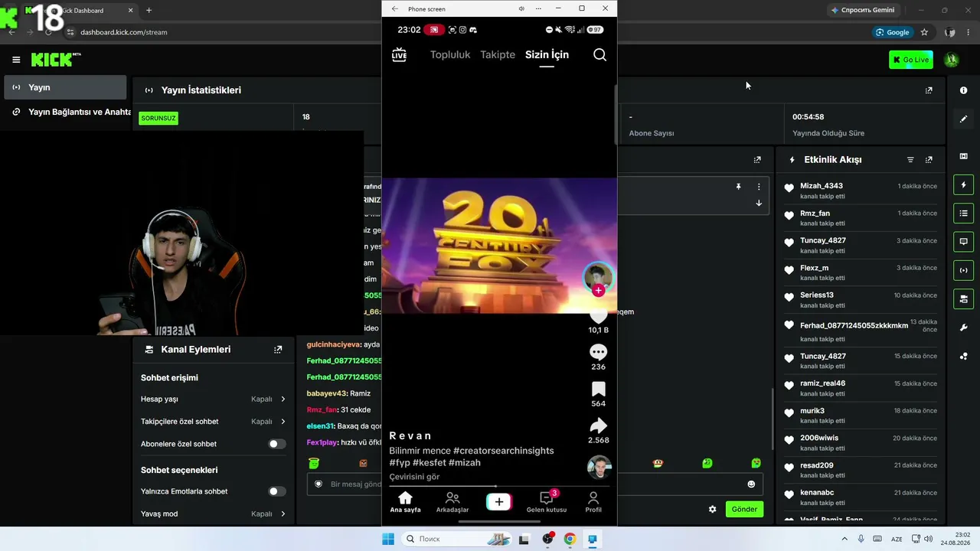Viewport: 980px width, 551px height.
Task: Seek the TikTok video progress bar
Action: (x=498, y=486)
